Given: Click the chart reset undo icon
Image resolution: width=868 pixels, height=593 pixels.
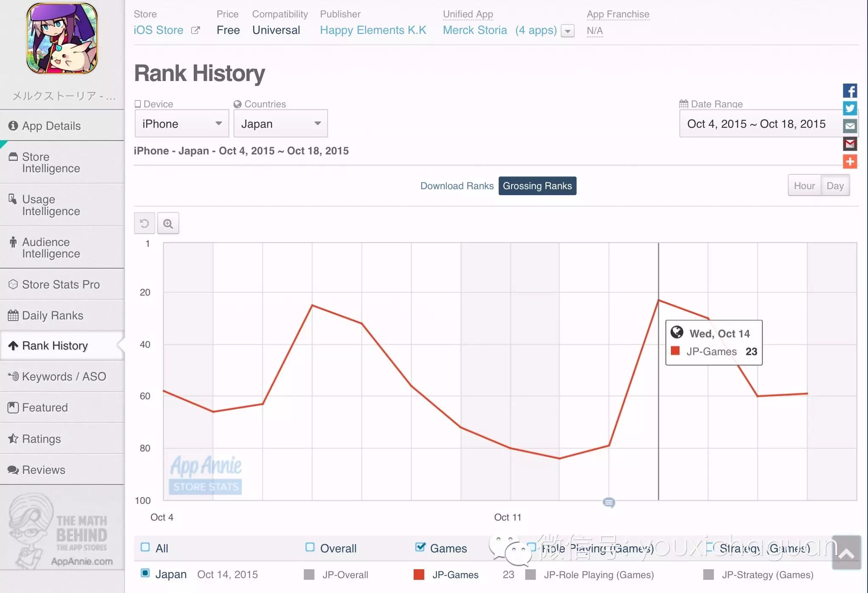Looking at the screenshot, I should click(145, 224).
